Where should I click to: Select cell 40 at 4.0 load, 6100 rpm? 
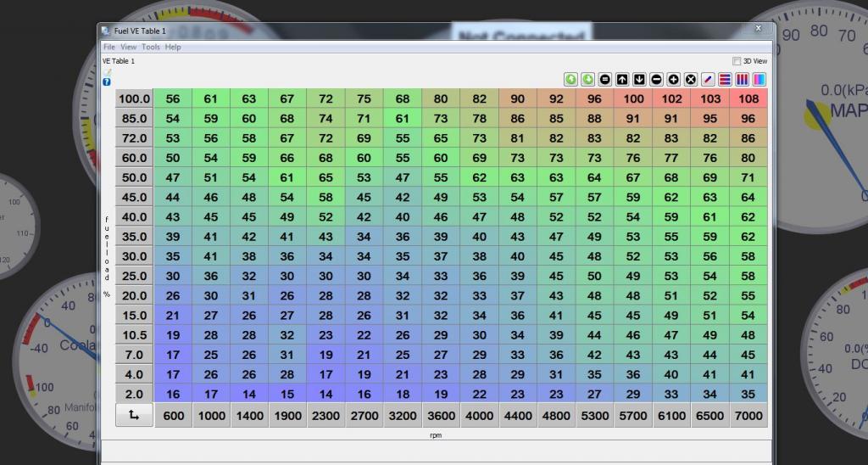pos(671,375)
